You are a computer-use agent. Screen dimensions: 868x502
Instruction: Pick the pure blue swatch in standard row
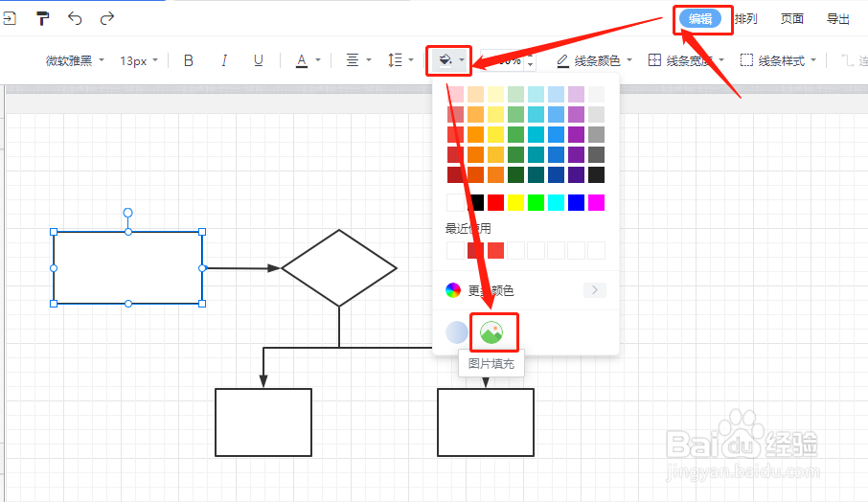point(576,202)
